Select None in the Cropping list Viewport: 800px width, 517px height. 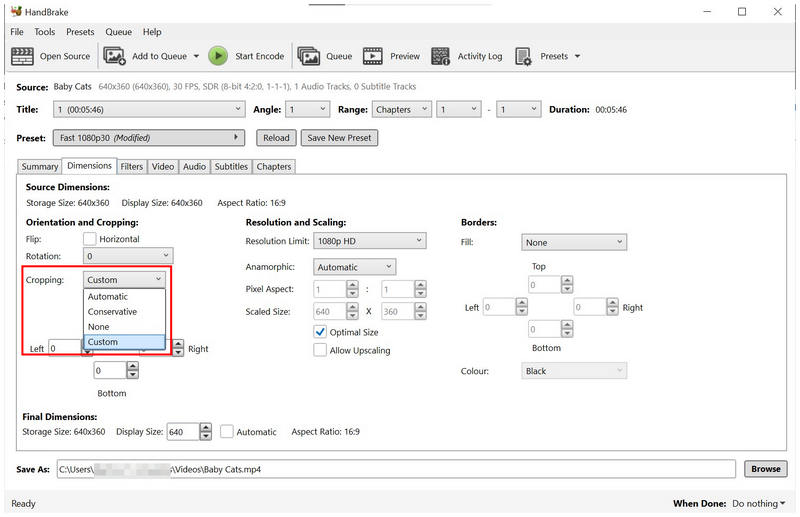(x=124, y=327)
